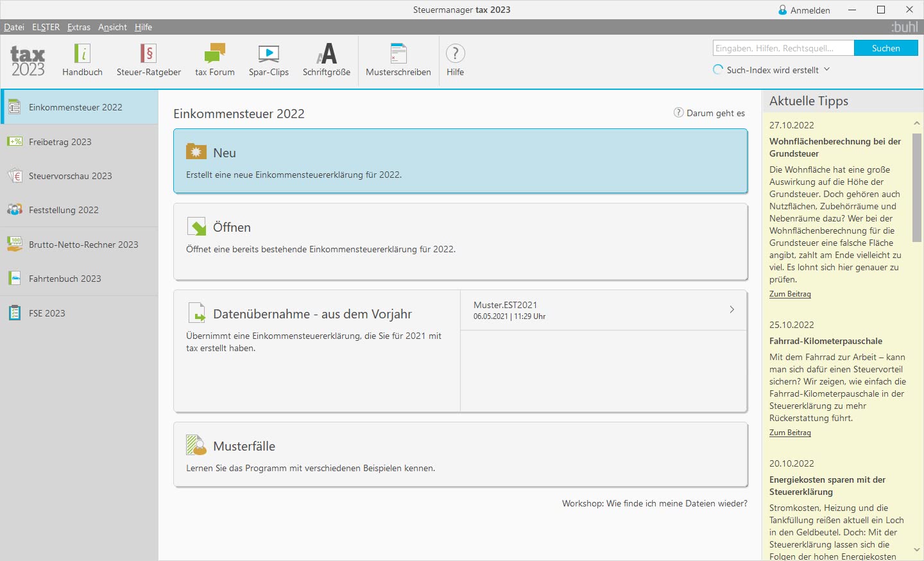Open the Hilfe menu in menu bar
The image size is (924, 561).
pyautogui.click(x=143, y=27)
